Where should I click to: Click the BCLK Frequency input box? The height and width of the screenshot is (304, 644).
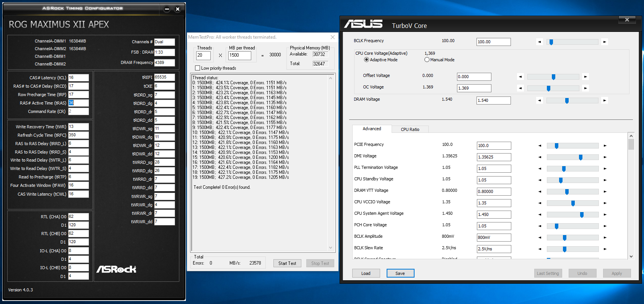(x=493, y=42)
